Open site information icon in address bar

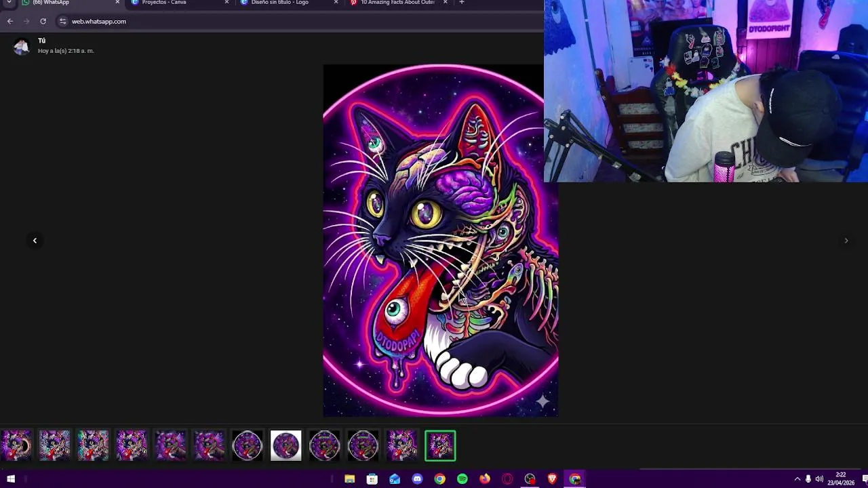(x=62, y=21)
